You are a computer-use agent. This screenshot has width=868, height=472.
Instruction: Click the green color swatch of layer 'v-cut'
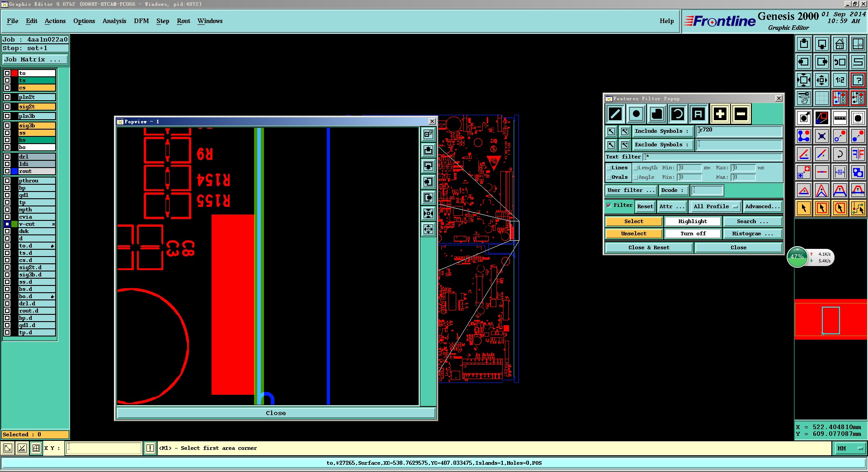coord(14,224)
